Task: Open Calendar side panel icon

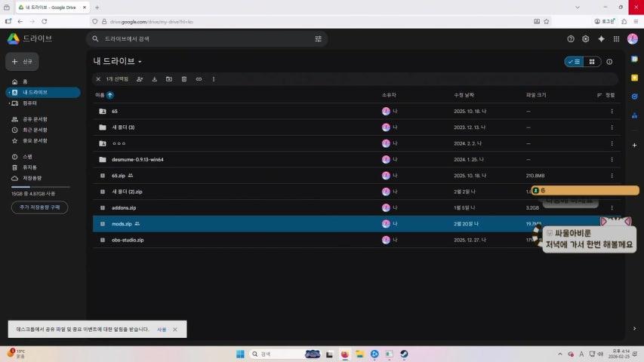Action: [634, 59]
